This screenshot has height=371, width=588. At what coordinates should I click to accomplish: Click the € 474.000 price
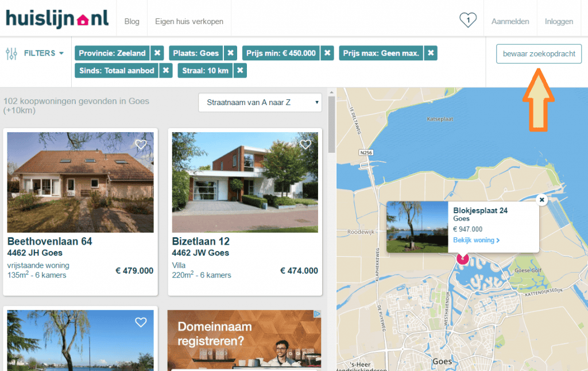tap(299, 270)
